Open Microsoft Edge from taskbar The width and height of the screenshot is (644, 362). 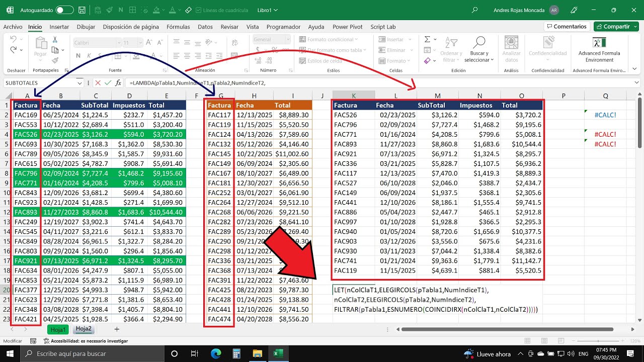215,353
